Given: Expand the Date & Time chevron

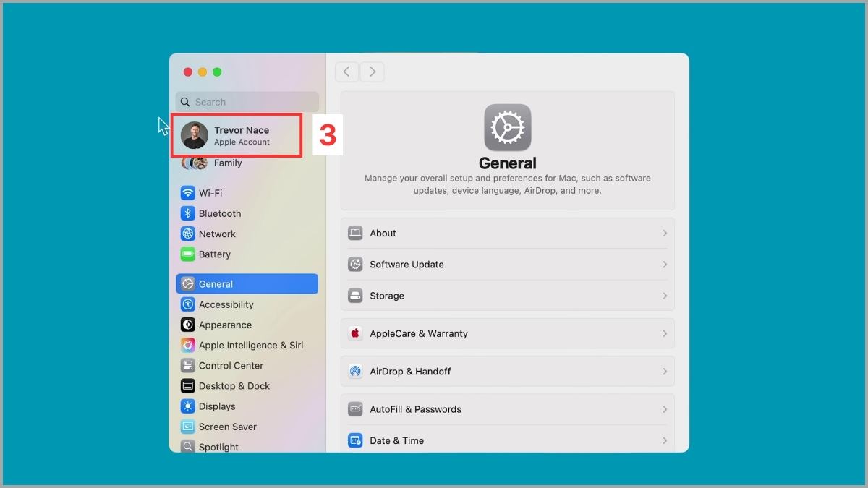Looking at the screenshot, I should (x=665, y=440).
